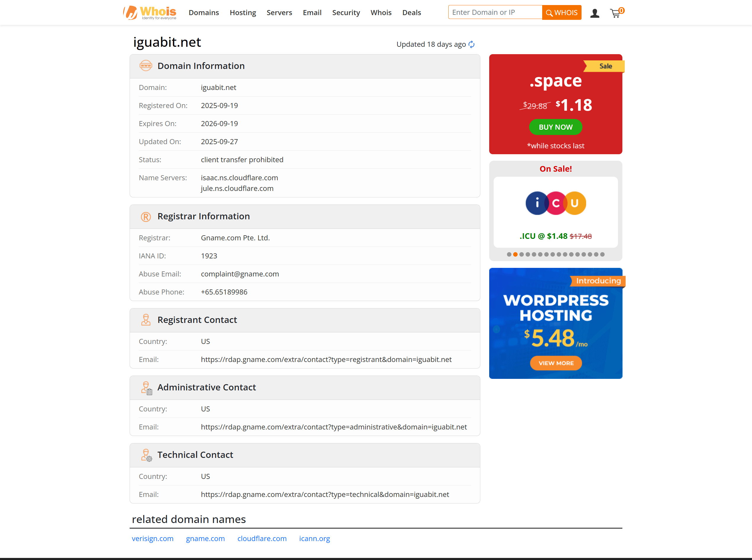This screenshot has width=752, height=560.
Task: Click the administrative contact email URL
Action: click(334, 427)
